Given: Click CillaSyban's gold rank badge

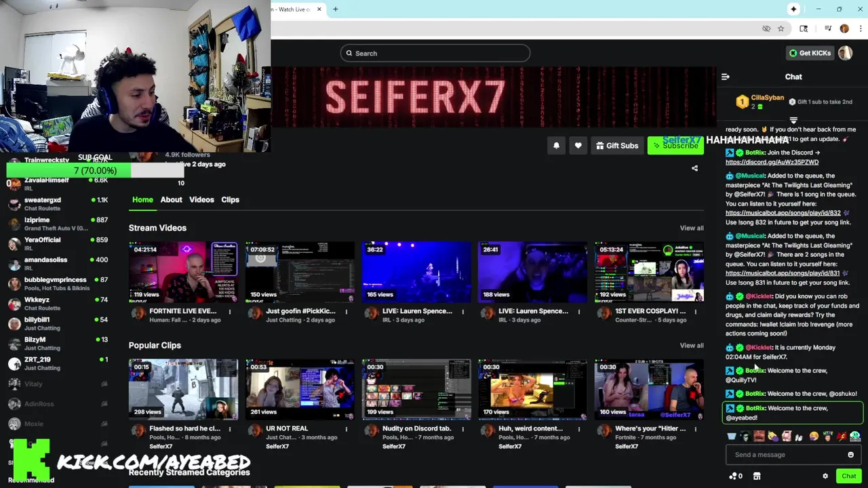Looking at the screenshot, I should 742,102.
